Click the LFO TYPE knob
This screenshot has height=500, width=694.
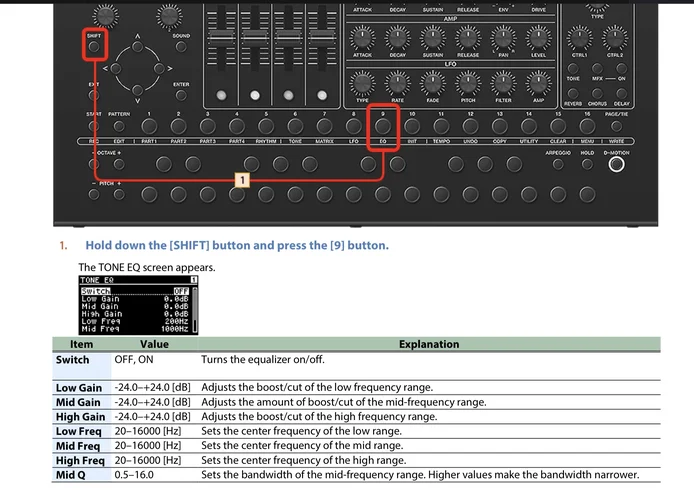click(x=363, y=83)
